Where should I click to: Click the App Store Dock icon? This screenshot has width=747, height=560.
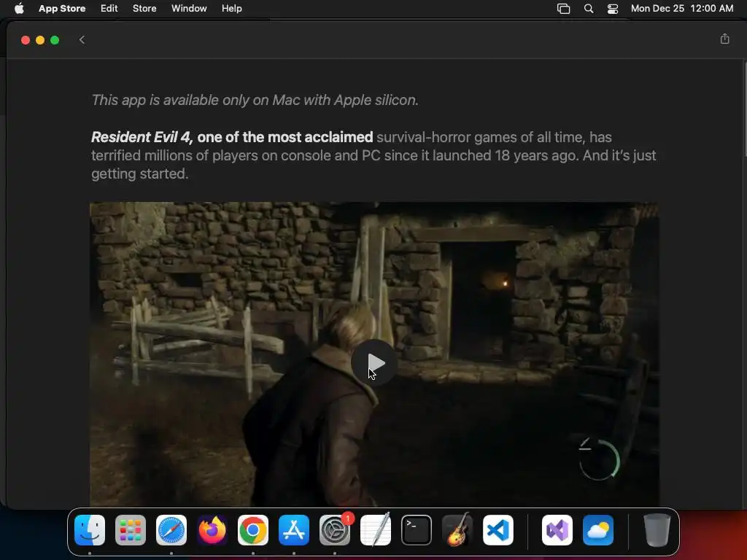294,530
